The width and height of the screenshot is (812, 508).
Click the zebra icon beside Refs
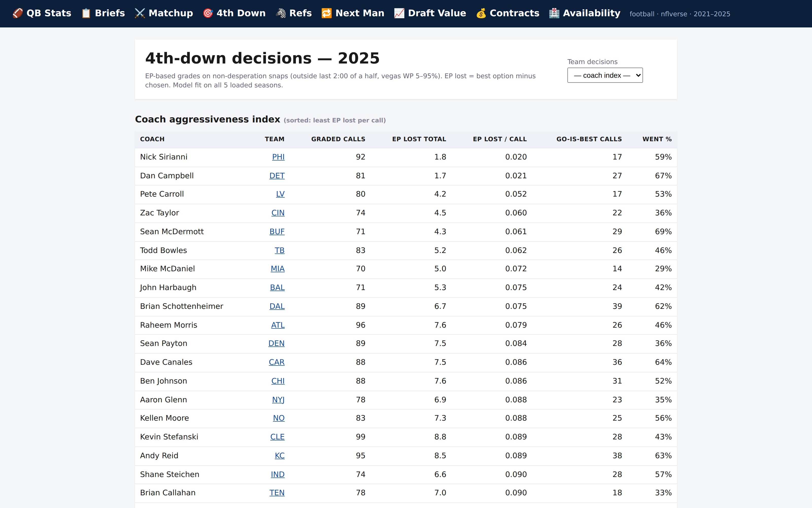click(x=281, y=13)
